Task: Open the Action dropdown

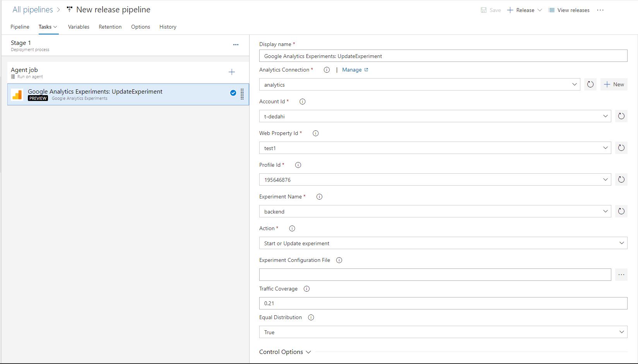Action: point(443,243)
